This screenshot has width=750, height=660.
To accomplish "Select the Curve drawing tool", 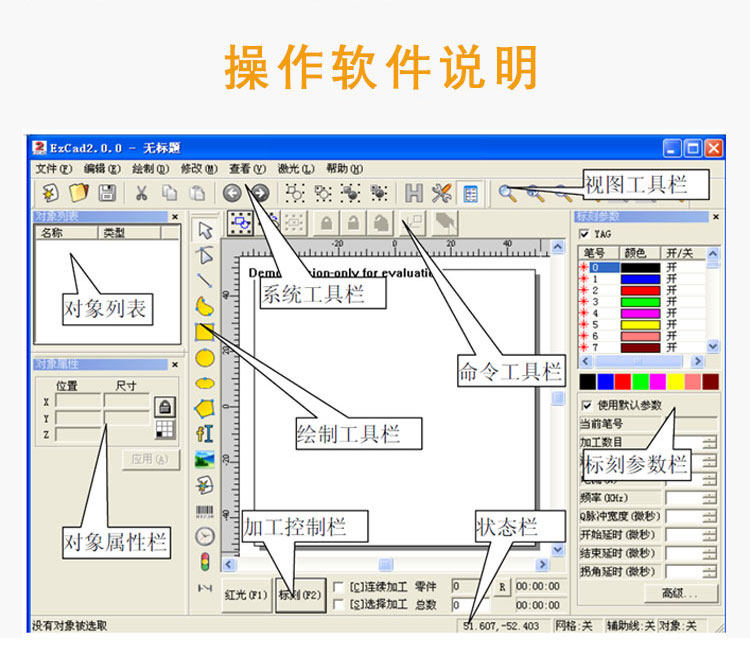I will 205,306.
